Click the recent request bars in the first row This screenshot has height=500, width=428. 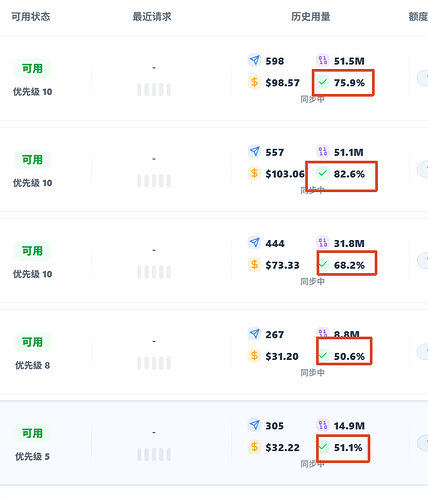tap(154, 89)
